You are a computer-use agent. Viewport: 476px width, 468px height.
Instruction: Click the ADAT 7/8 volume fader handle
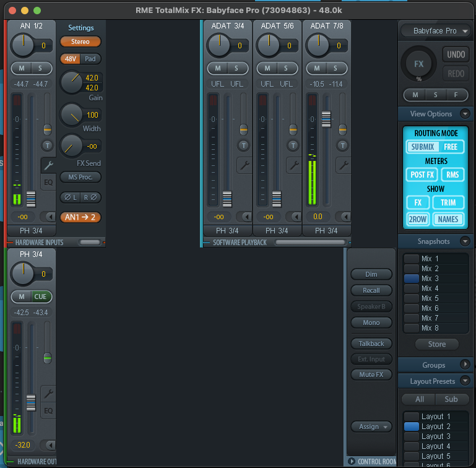tap(326, 119)
